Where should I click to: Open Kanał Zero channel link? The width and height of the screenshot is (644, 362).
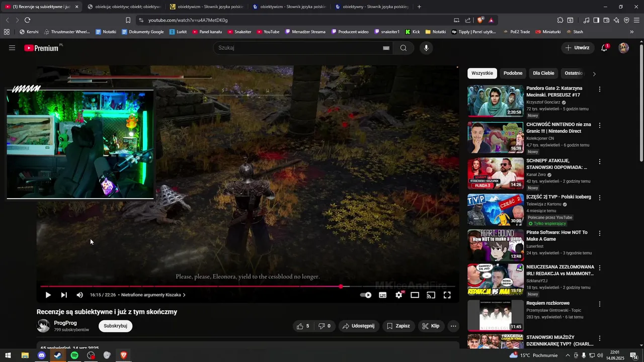(536, 174)
